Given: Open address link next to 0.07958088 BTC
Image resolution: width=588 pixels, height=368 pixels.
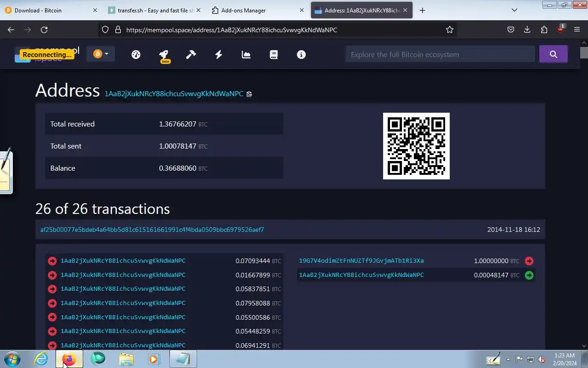Looking at the screenshot, I should pos(123,303).
